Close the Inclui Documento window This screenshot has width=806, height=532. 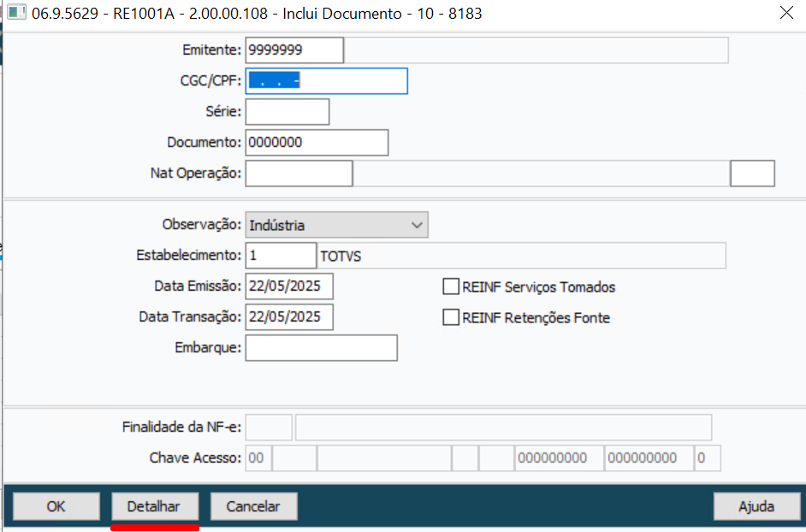tap(786, 13)
